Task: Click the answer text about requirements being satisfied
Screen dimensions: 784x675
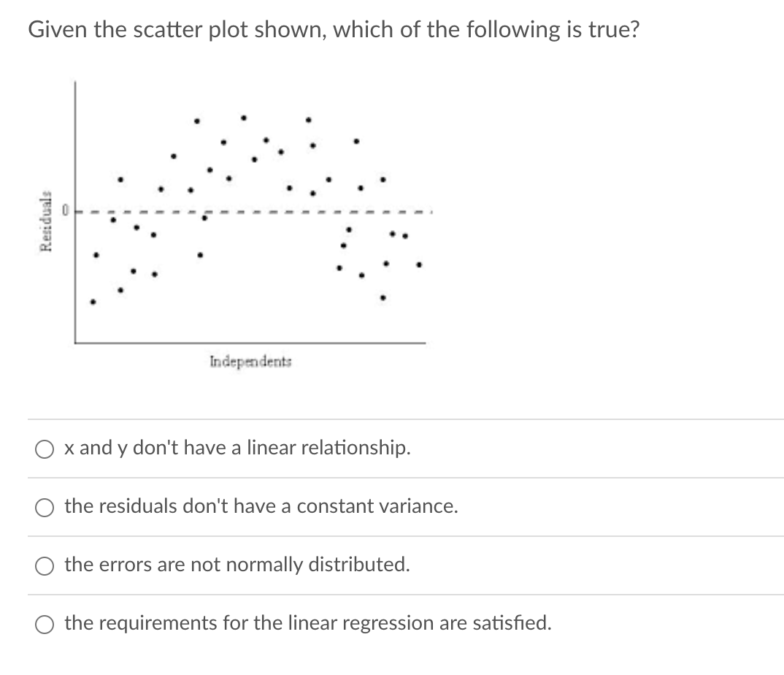Action: [307, 622]
